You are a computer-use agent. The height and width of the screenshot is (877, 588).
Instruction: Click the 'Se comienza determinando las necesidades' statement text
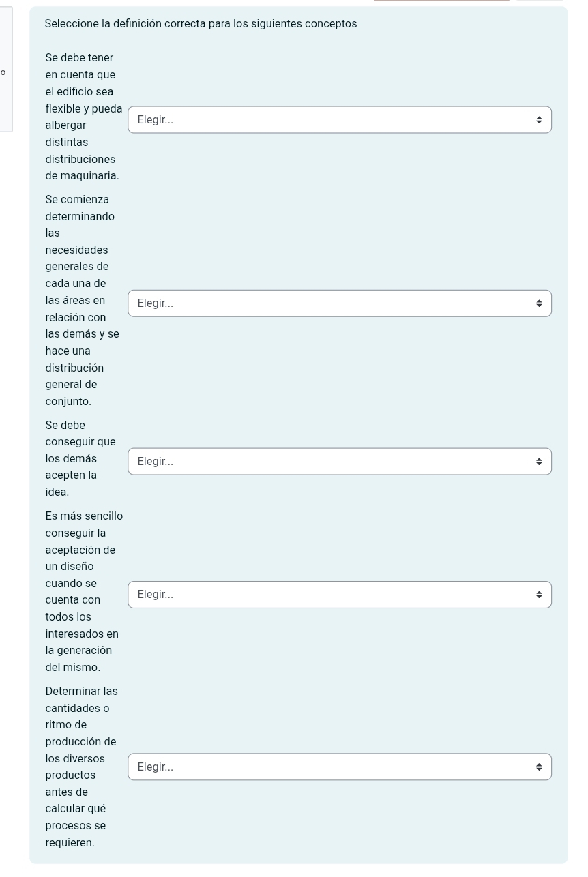pos(83,301)
